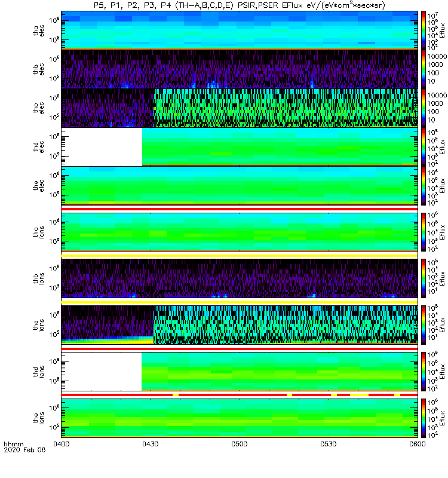Click the thc elec color bar
The width and height of the screenshot is (448, 478).
[x=424, y=108]
